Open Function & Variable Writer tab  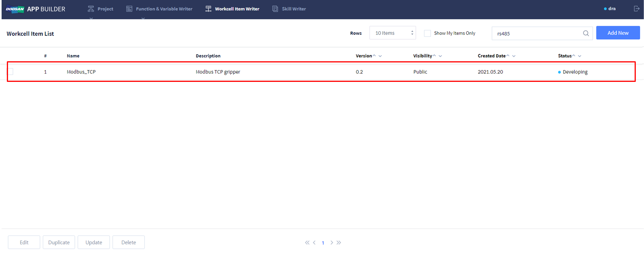[x=159, y=9]
